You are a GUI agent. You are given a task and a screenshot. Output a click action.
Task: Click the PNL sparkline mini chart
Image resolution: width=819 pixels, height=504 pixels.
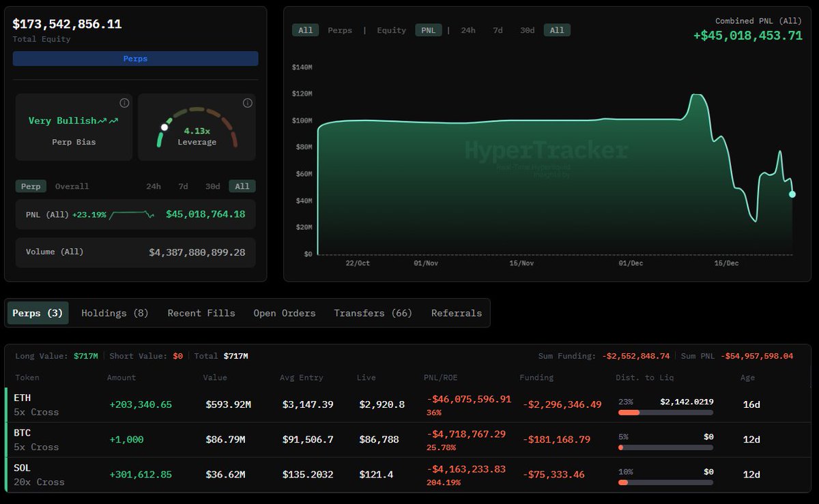(x=132, y=214)
